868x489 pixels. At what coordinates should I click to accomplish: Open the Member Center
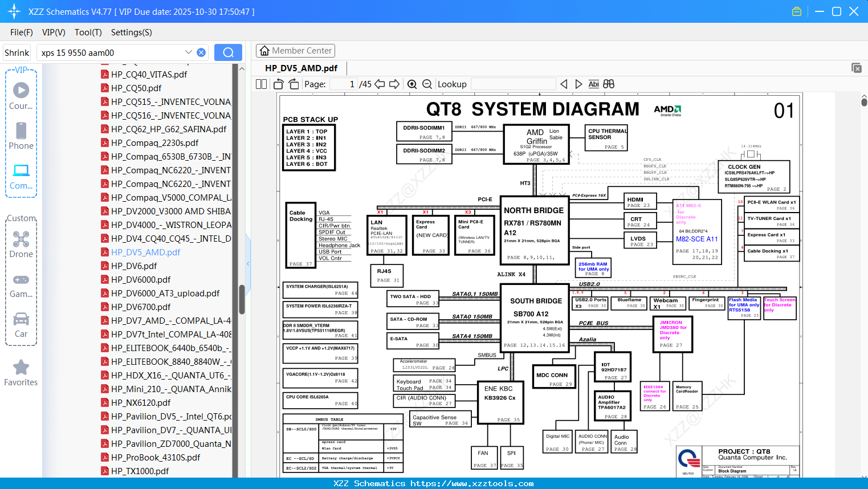[x=295, y=51]
